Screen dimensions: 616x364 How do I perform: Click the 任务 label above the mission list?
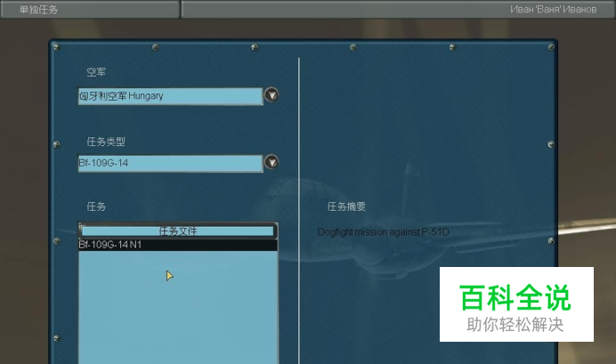[x=96, y=206]
